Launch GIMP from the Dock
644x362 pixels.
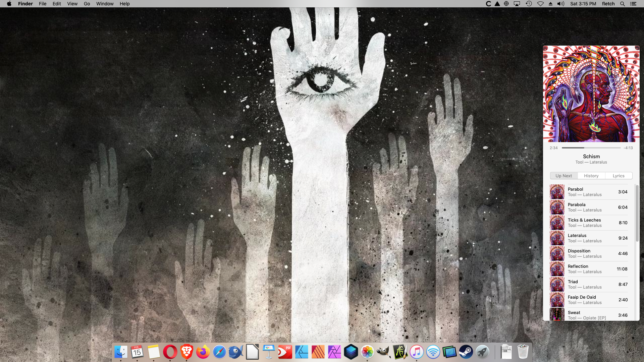384,352
